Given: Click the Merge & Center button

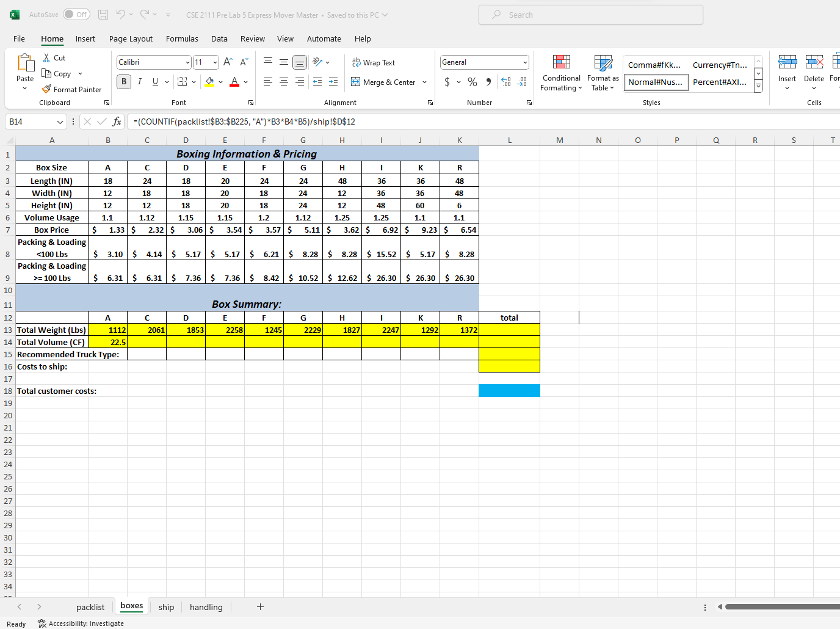Looking at the screenshot, I should (x=383, y=82).
